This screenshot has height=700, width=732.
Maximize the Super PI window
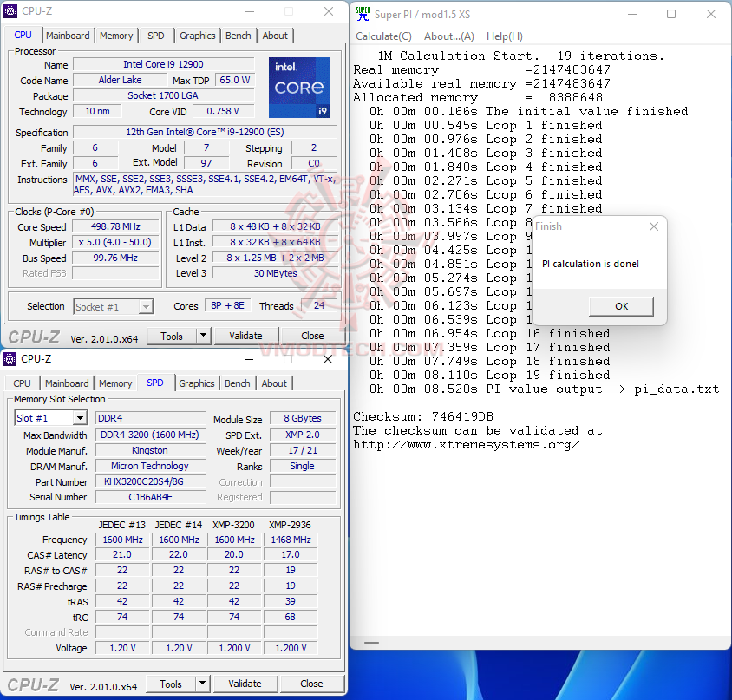(670, 14)
